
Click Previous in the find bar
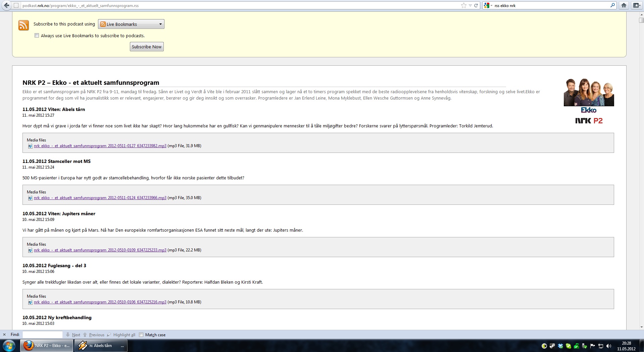click(x=94, y=335)
